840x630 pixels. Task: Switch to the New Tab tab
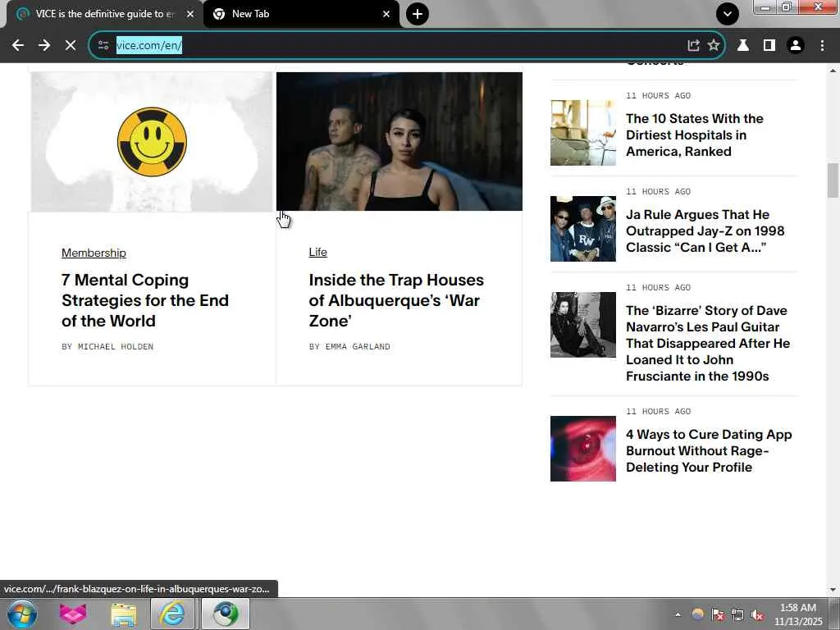[301, 14]
